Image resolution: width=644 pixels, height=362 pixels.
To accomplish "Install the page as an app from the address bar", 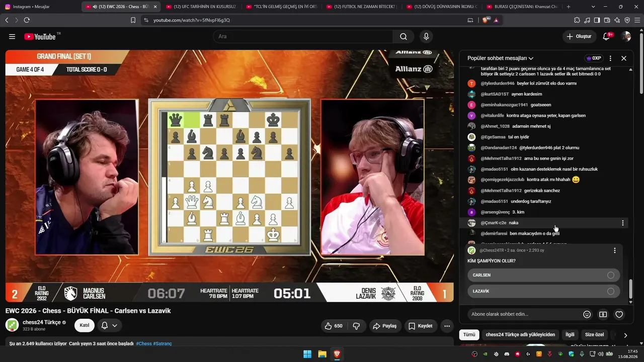I will coord(470,20).
